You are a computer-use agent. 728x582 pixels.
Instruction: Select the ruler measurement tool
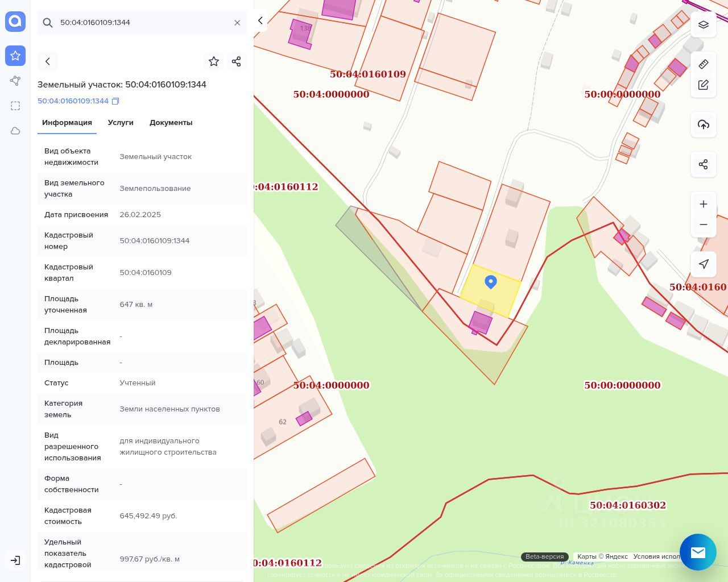[704, 64]
